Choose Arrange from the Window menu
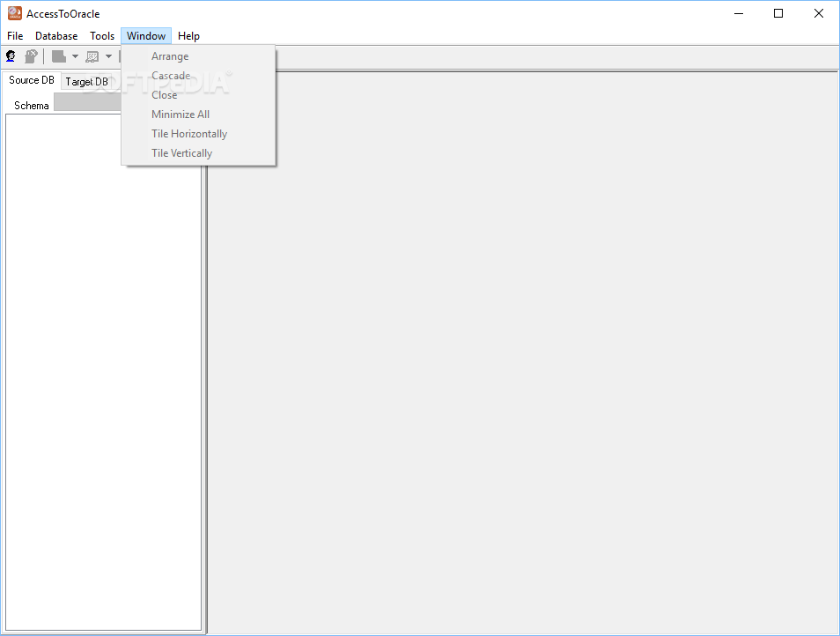The height and width of the screenshot is (636, 840). click(x=199, y=56)
